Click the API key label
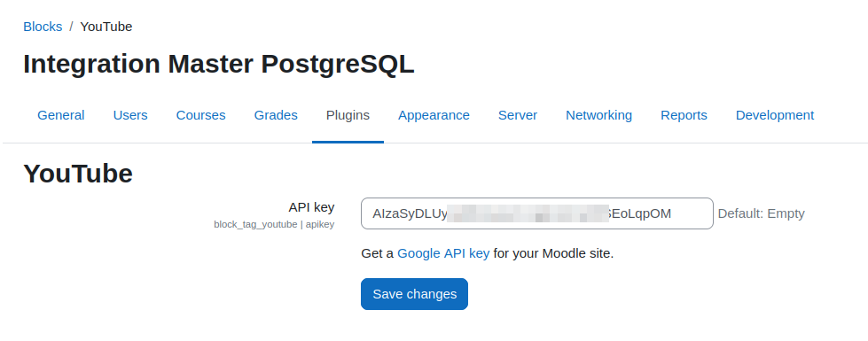This screenshot has width=868, height=341. (x=312, y=207)
